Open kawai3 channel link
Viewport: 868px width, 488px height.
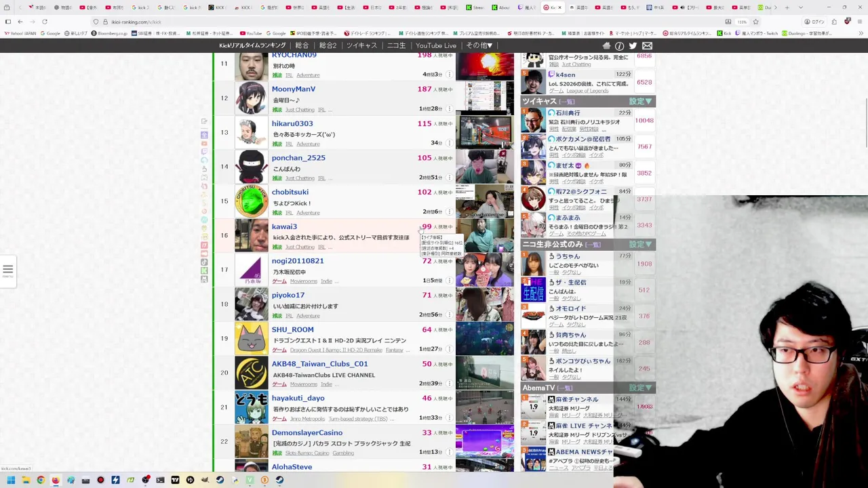pyautogui.click(x=284, y=226)
